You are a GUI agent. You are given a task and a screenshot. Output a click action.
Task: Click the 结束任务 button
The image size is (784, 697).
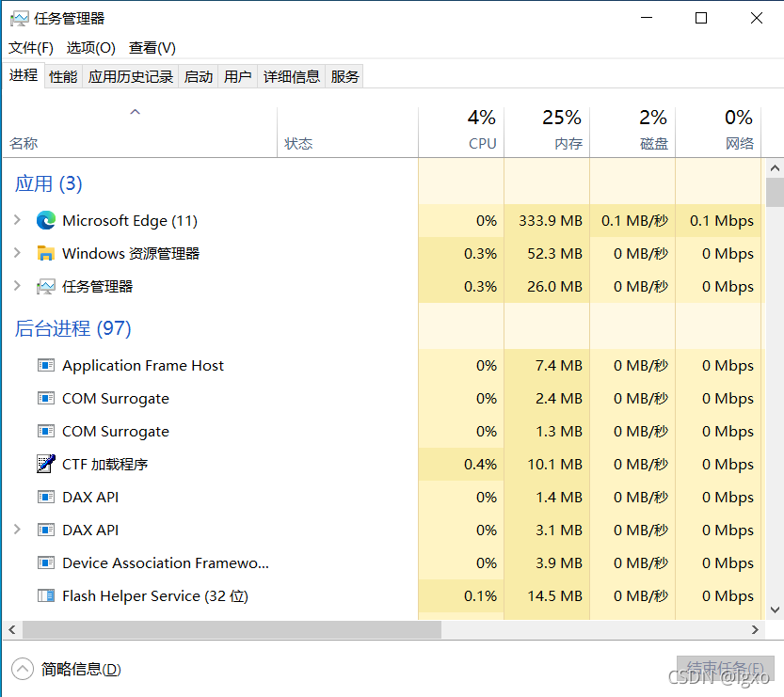pos(725,669)
